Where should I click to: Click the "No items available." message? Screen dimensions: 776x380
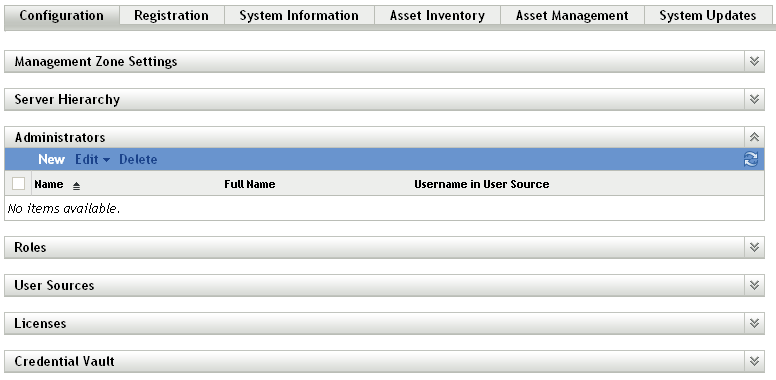pos(64,209)
